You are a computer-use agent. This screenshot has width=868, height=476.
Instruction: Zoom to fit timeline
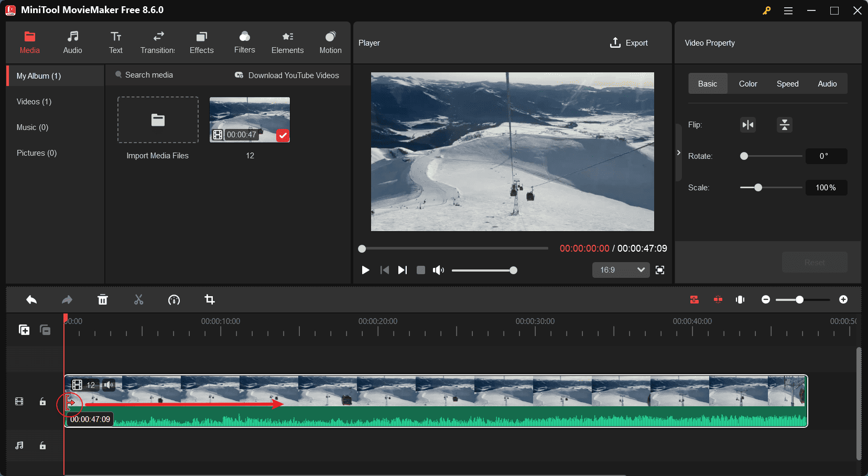[x=740, y=300]
